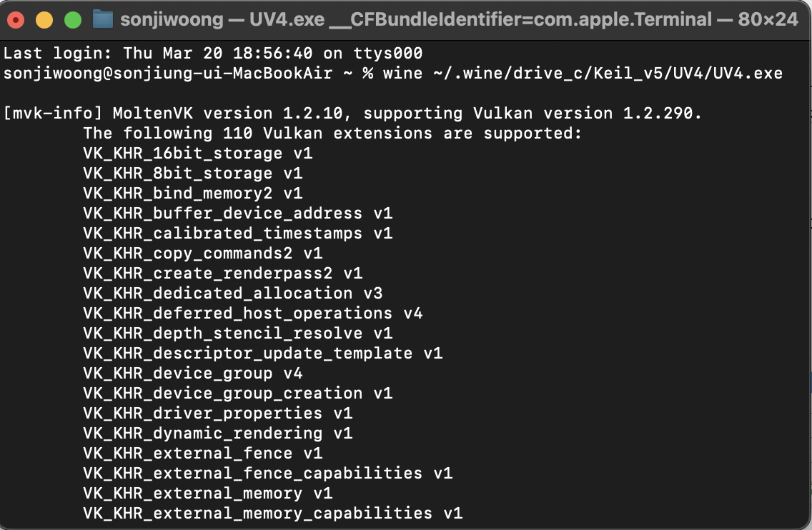Click the VK_KHR_8bit_storage v1 line
Viewport: 812px width, 530px height.
point(193,173)
